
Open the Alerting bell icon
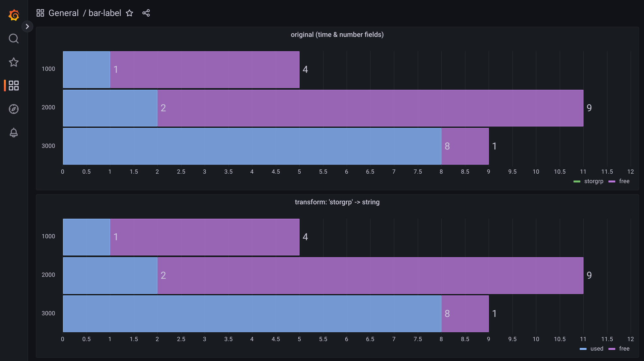(13, 133)
